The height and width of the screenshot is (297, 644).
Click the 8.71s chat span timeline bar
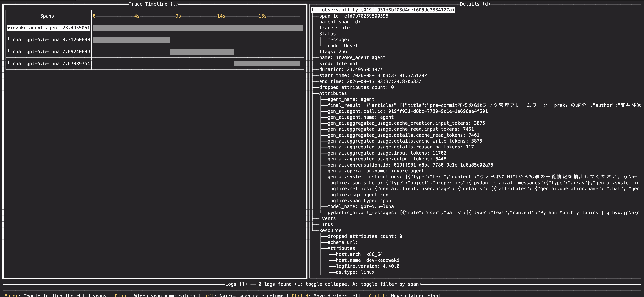click(131, 40)
